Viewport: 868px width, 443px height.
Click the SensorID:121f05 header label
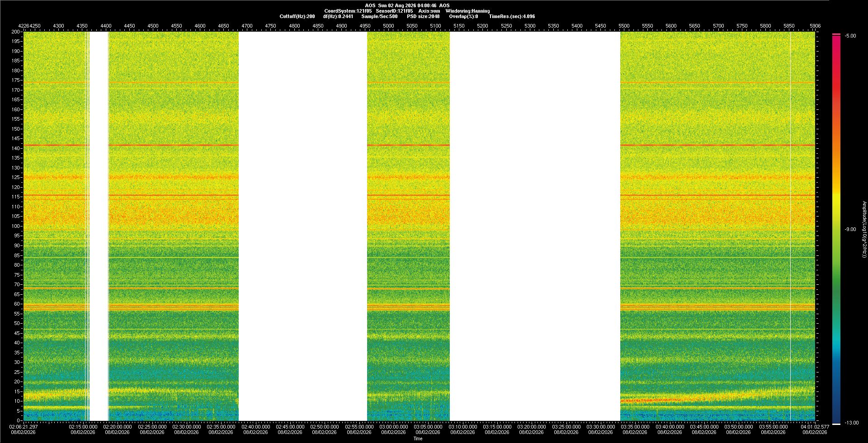[394, 11]
